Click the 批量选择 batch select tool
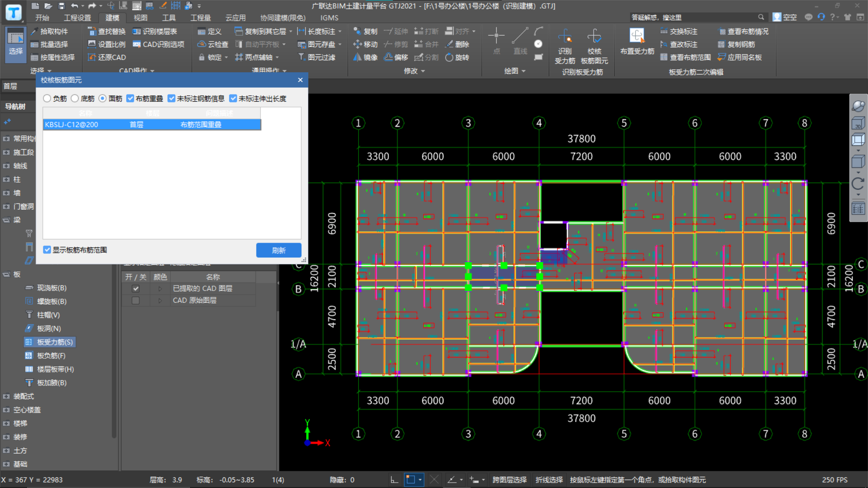 pyautogui.click(x=49, y=44)
